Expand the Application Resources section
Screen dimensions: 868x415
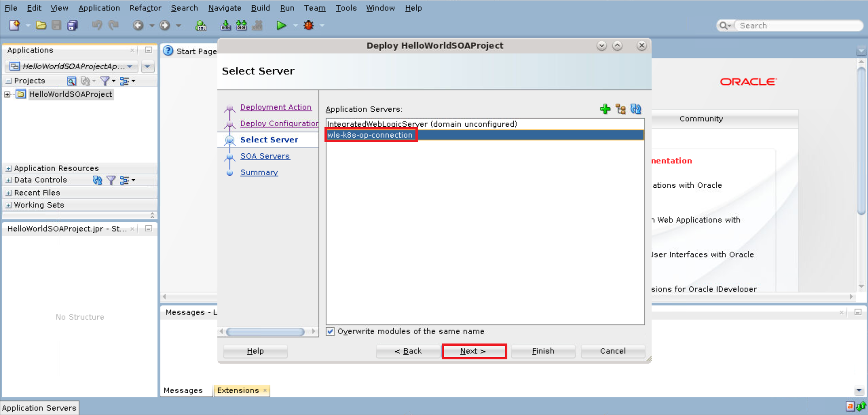pos(9,168)
